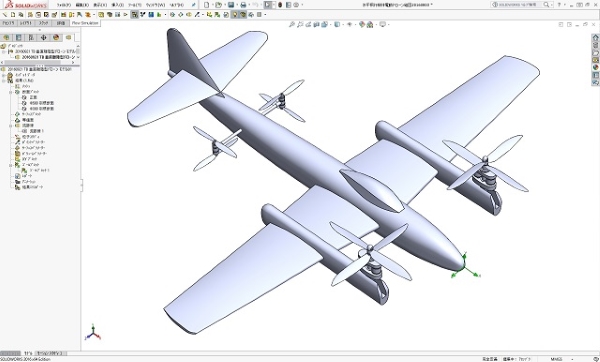600x362 pixels.
Task: Click the Zoom to Fit magnifier above the viewport
Action: (x=292, y=24)
